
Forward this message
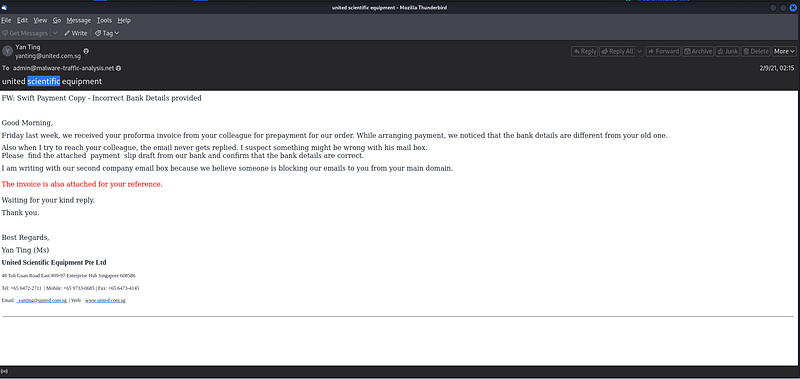(x=663, y=51)
